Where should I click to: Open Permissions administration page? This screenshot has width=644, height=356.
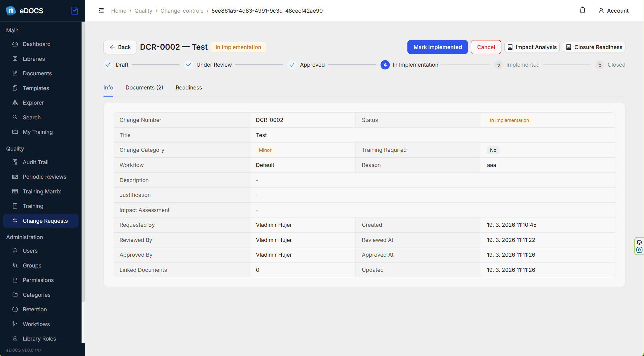[40, 280]
